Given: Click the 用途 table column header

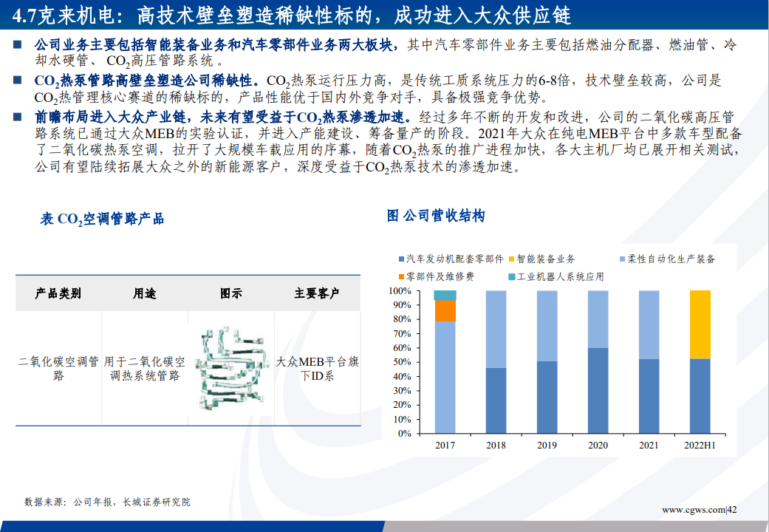Looking at the screenshot, I should 144,293.
